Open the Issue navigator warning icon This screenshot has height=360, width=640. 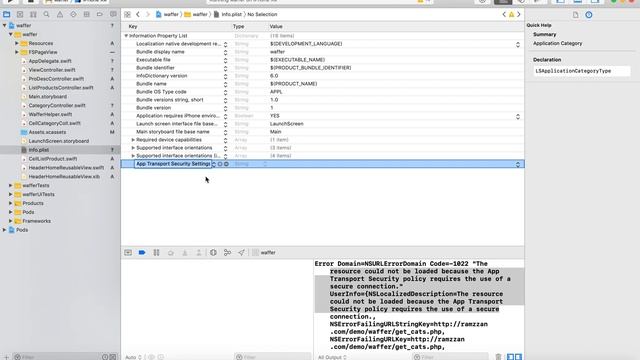[60, 14]
